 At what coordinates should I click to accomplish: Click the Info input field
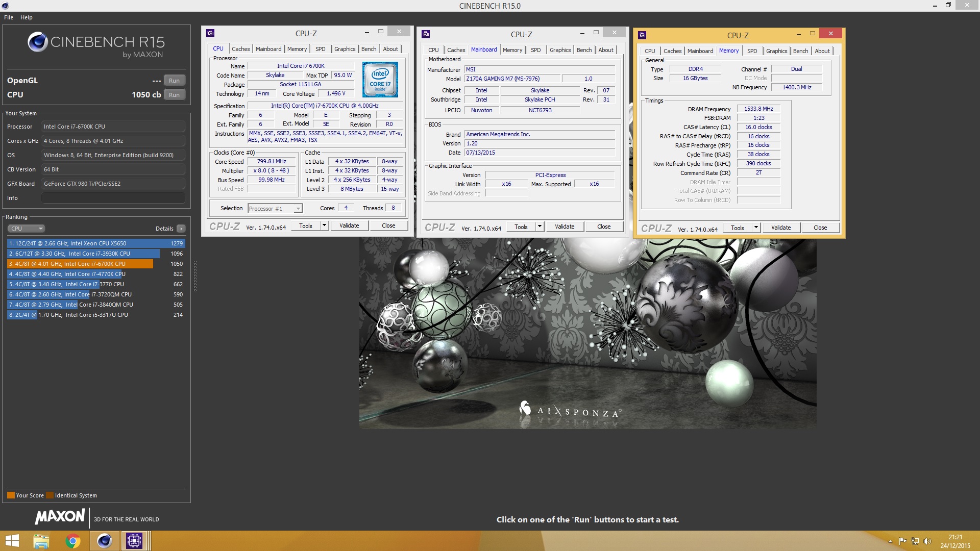tap(113, 198)
